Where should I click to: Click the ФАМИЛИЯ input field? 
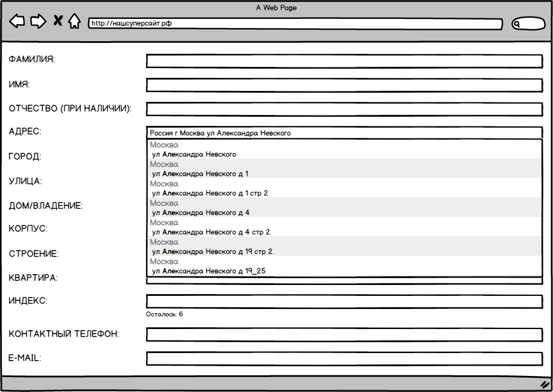click(x=344, y=61)
